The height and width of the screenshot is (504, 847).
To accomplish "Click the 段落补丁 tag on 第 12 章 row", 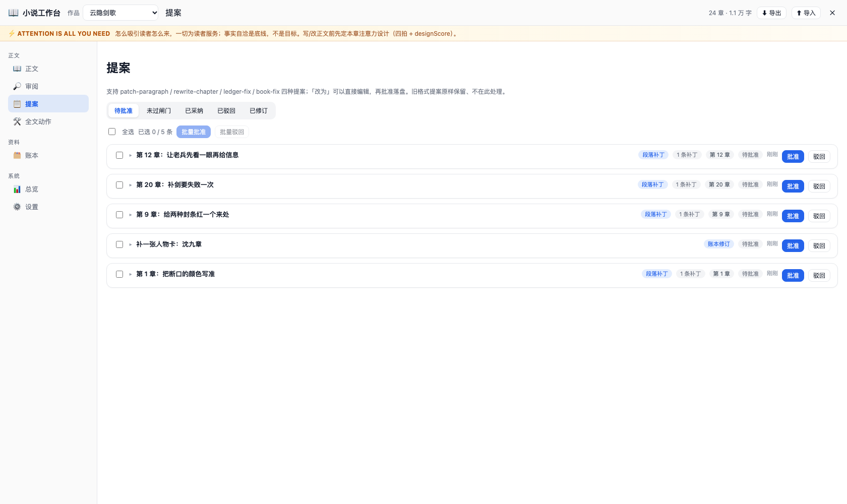I will [x=653, y=155].
